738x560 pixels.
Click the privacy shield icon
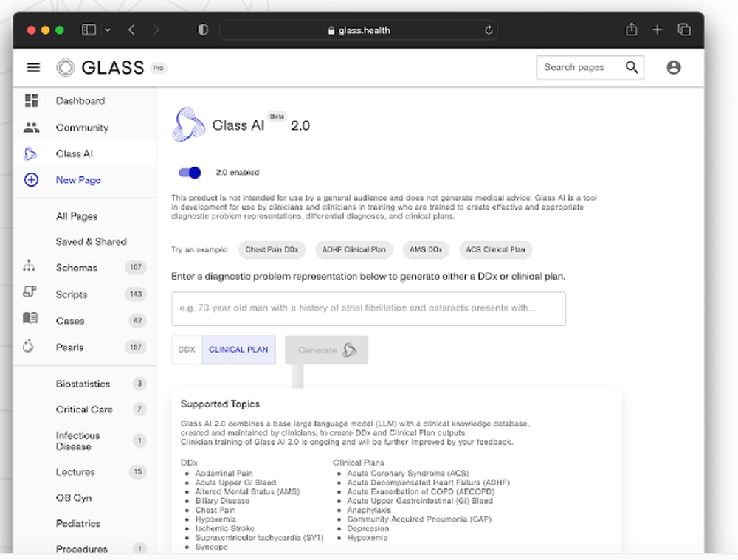tap(203, 30)
